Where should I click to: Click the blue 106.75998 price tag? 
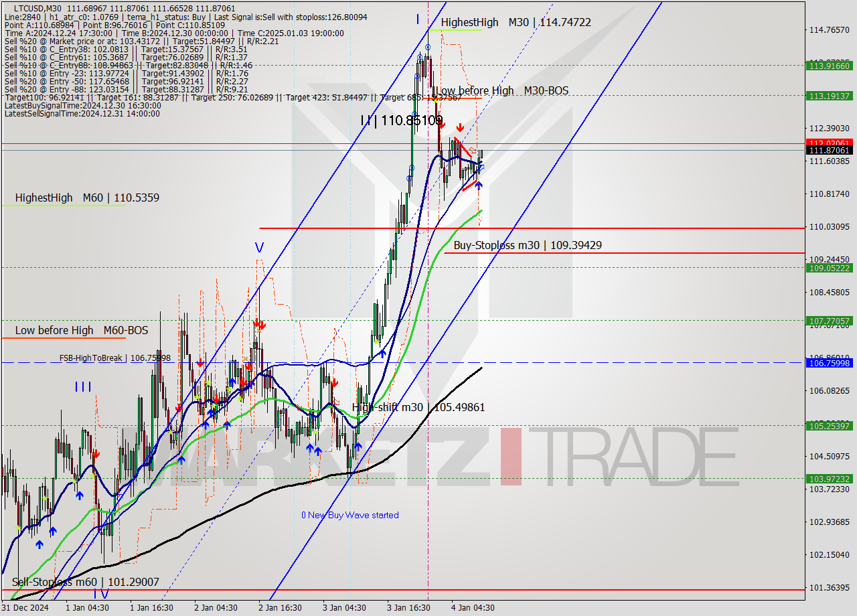coord(830,363)
